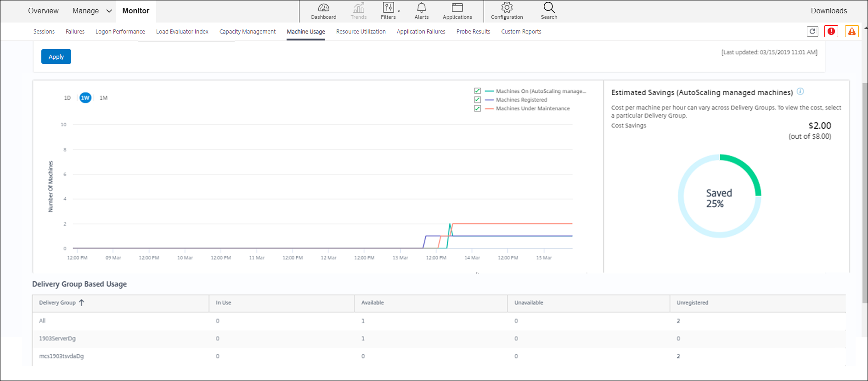Click the Apply button

pos(56,57)
